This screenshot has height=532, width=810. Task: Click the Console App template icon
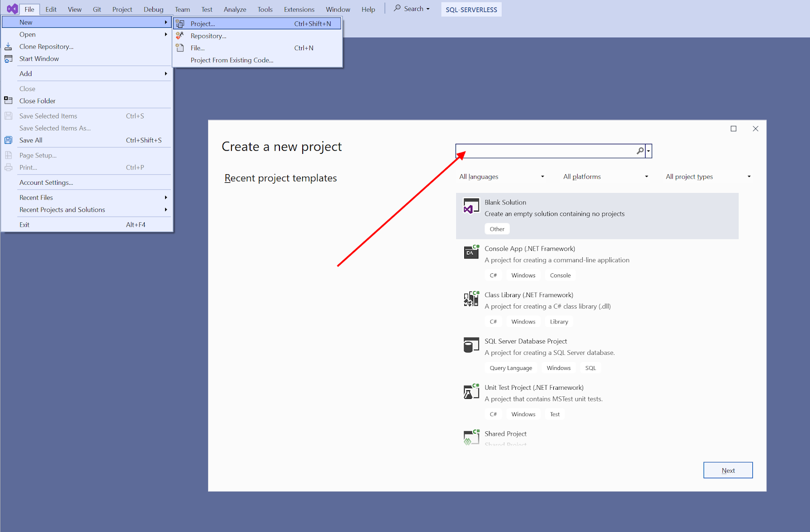(x=471, y=252)
